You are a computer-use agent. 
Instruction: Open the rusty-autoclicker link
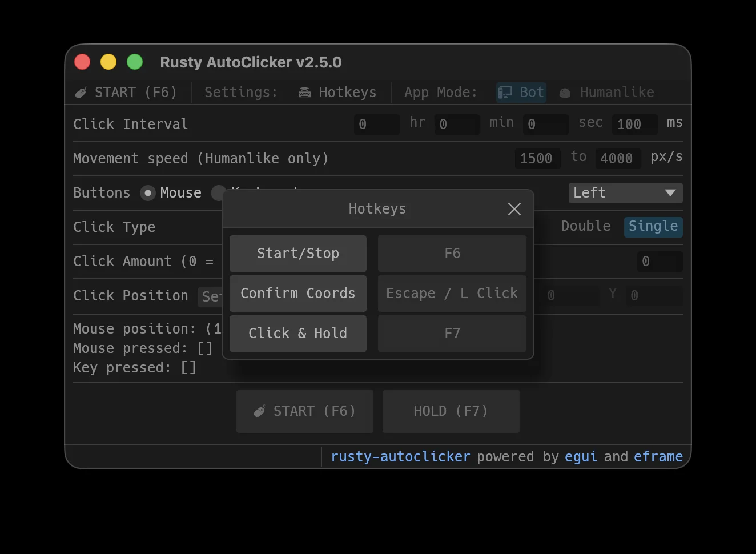click(400, 457)
